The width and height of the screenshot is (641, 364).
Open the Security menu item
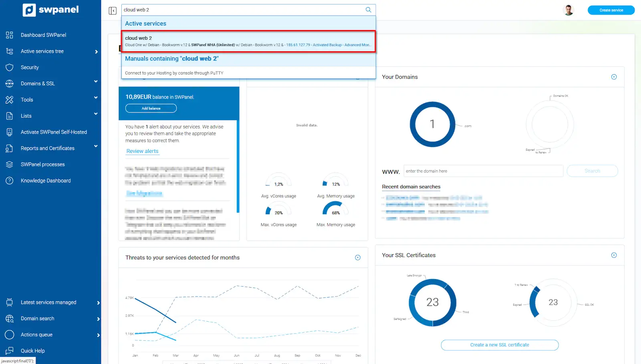tap(30, 67)
